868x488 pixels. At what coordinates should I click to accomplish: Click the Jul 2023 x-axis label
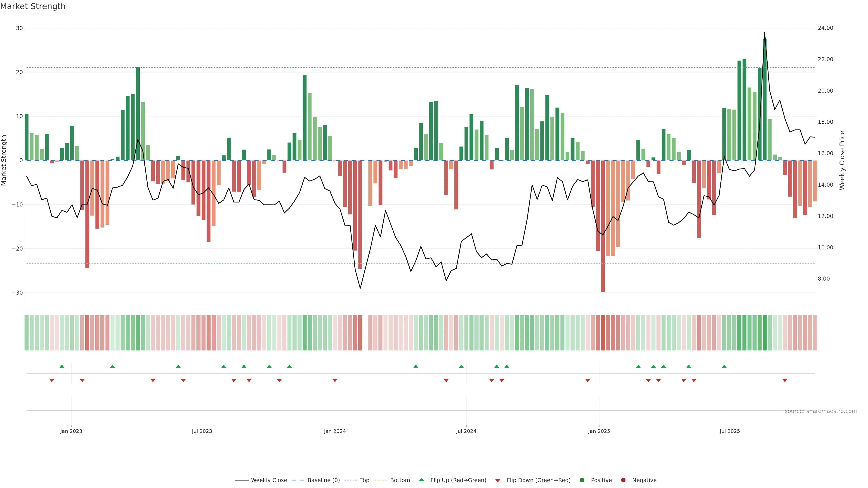point(202,431)
